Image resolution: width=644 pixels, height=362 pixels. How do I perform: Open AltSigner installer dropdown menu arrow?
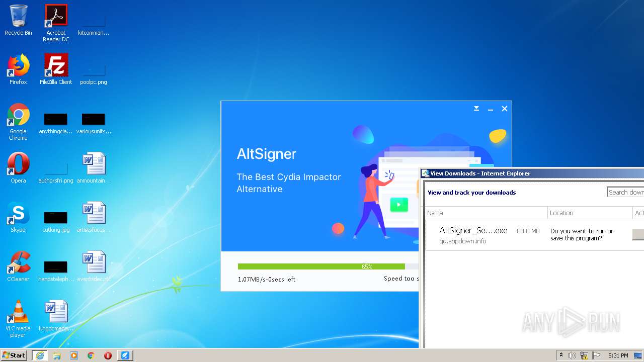pos(476,108)
